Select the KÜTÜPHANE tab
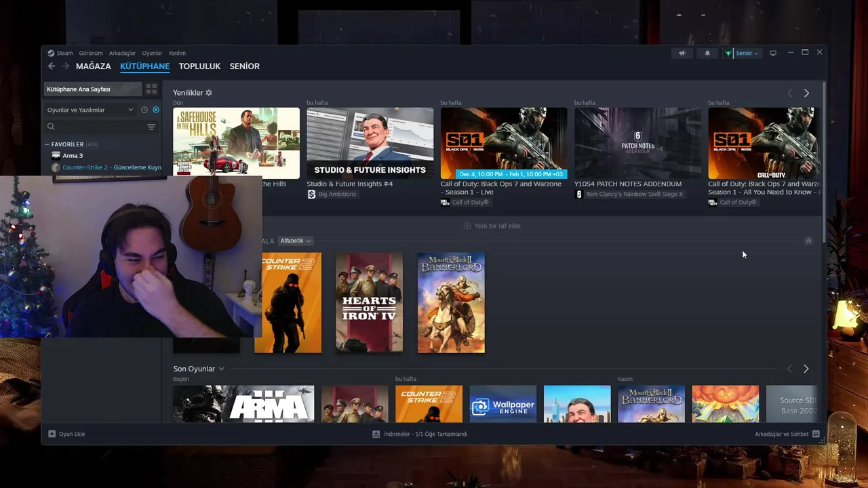The height and width of the screenshot is (488, 868). point(144,66)
